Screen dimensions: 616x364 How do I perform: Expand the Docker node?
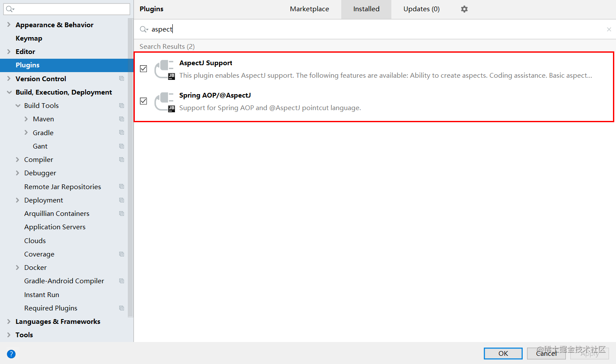(17, 267)
